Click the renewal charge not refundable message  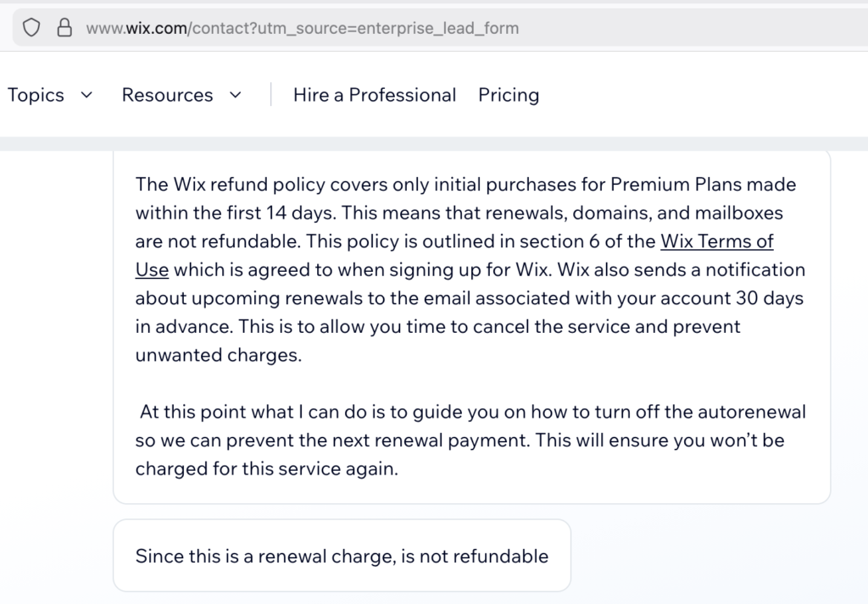point(342,557)
